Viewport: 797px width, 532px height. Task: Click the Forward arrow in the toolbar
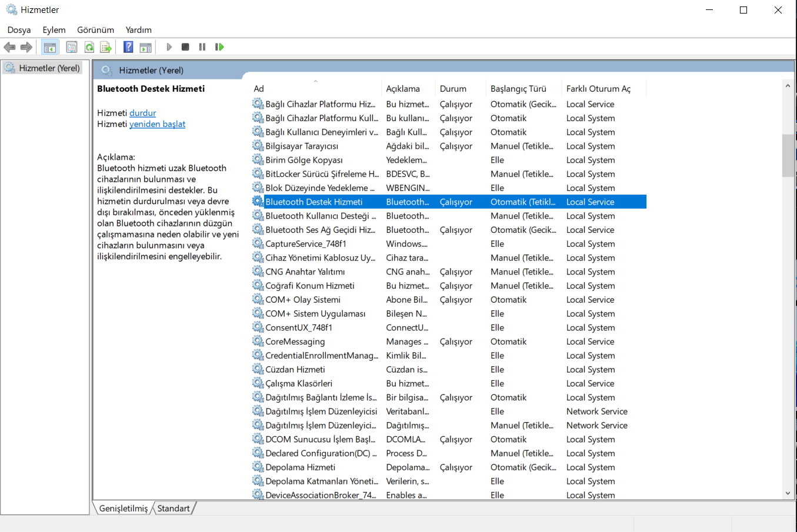coord(26,47)
